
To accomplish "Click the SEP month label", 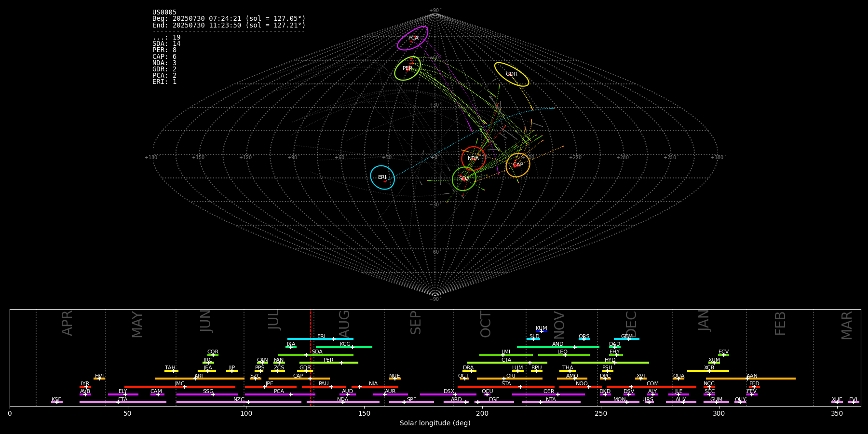I will [x=416, y=323].
